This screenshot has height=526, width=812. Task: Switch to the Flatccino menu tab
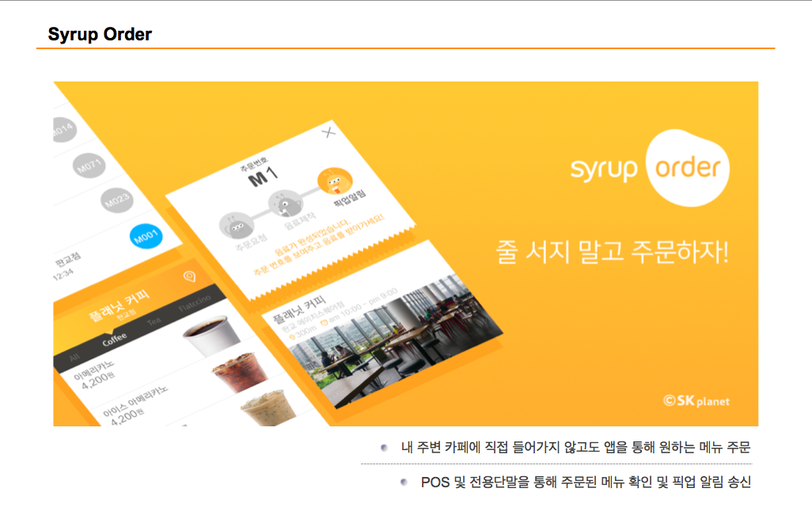[x=195, y=304]
